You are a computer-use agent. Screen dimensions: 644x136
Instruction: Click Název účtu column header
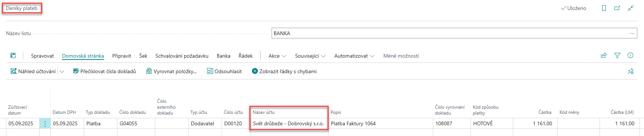point(263,112)
